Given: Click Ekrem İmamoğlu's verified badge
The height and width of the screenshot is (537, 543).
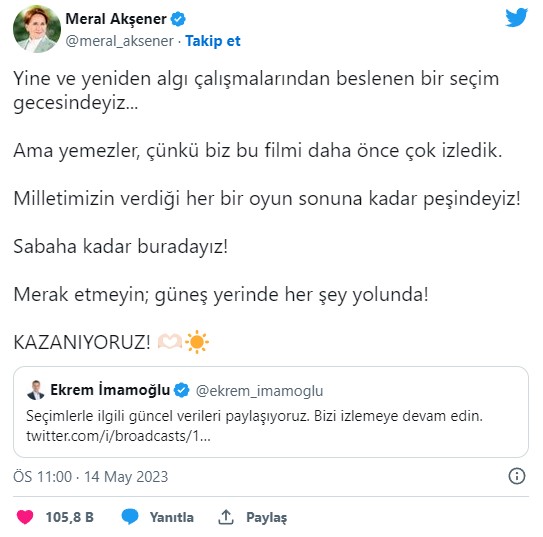Looking at the screenshot, I should click(x=182, y=390).
